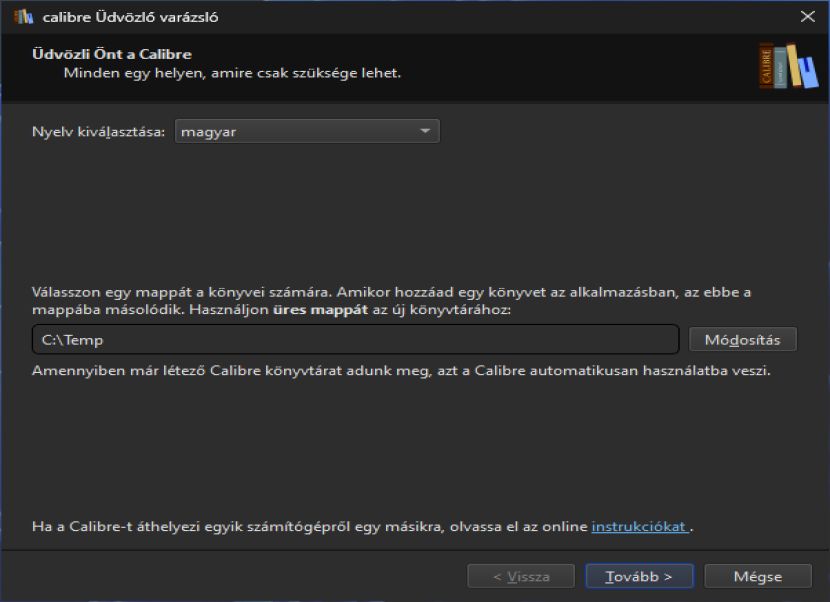This screenshot has height=602, width=830.
Task: Open the language selection dropdown showing magyar
Action: point(307,131)
